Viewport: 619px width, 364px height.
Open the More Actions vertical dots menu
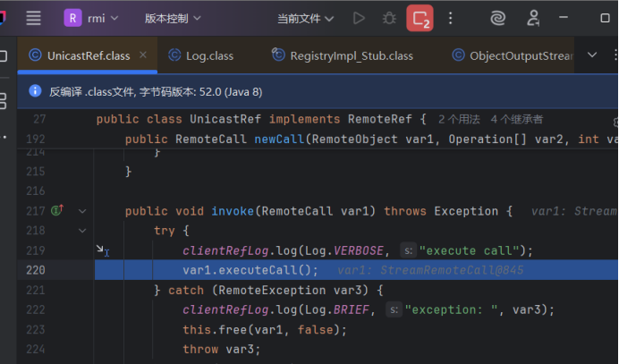(454, 18)
